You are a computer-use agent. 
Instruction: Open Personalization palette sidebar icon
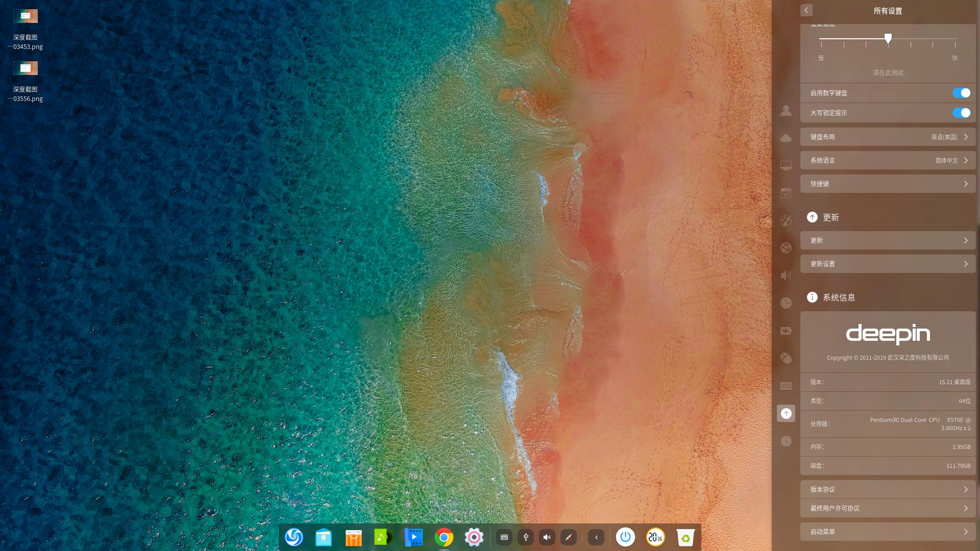[786, 220]
